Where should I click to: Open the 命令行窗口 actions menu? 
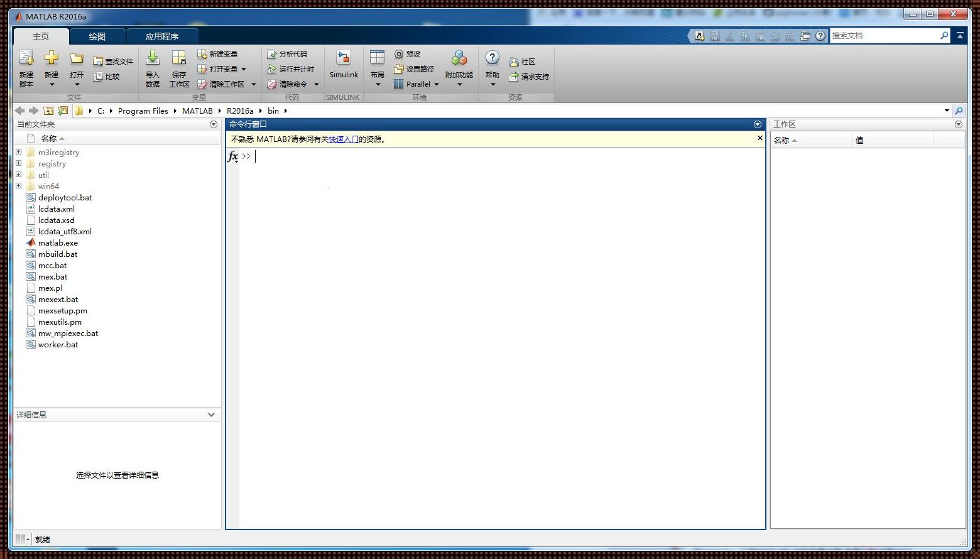757,124
